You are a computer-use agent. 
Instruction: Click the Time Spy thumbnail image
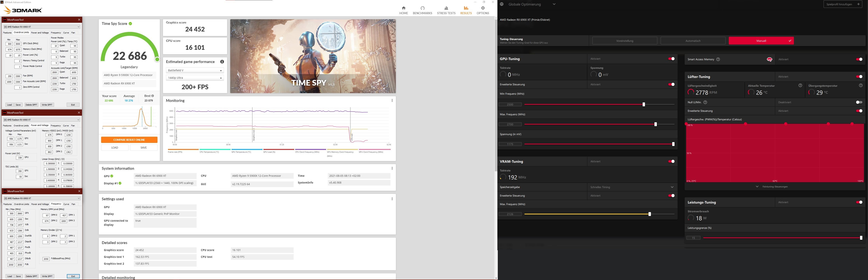coord(313,56)
